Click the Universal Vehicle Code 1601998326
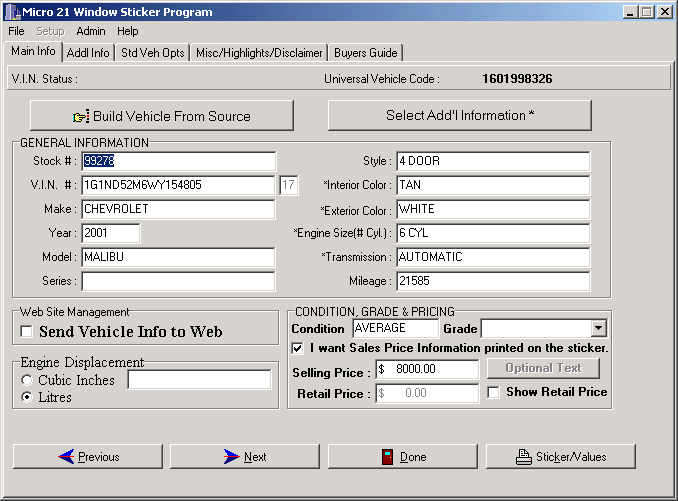The image size is (678, 501). pos(517,79)
